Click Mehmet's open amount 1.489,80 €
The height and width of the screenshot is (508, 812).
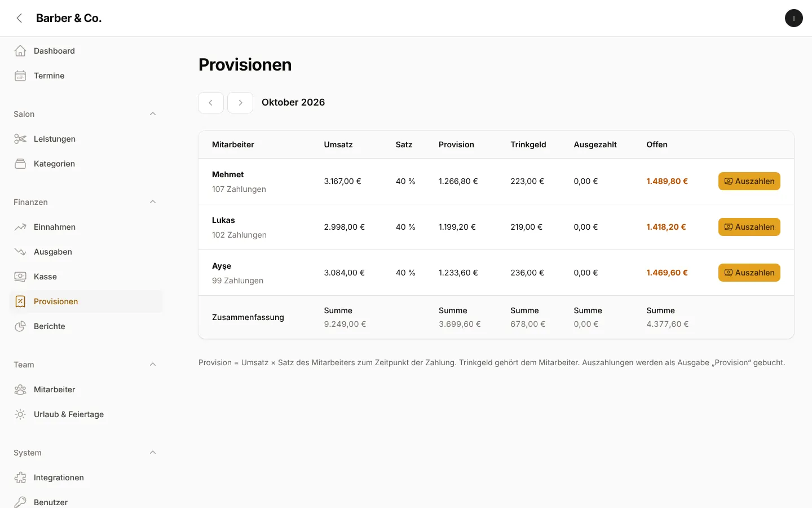pos(667,181)
